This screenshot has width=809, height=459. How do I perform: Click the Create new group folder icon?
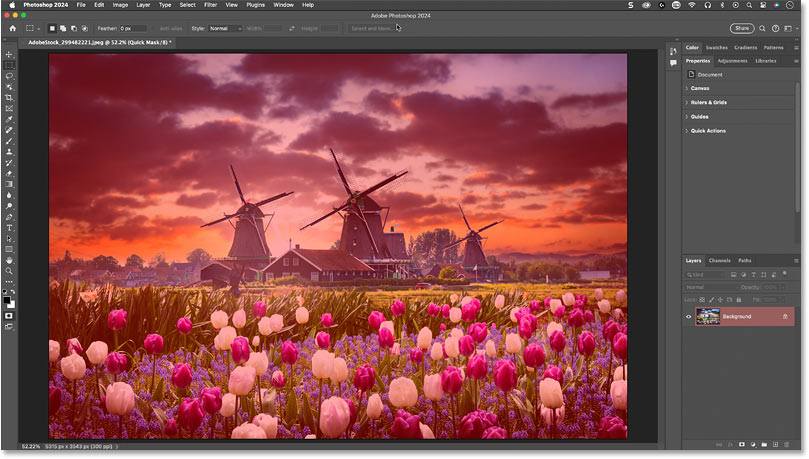[764, 444]
